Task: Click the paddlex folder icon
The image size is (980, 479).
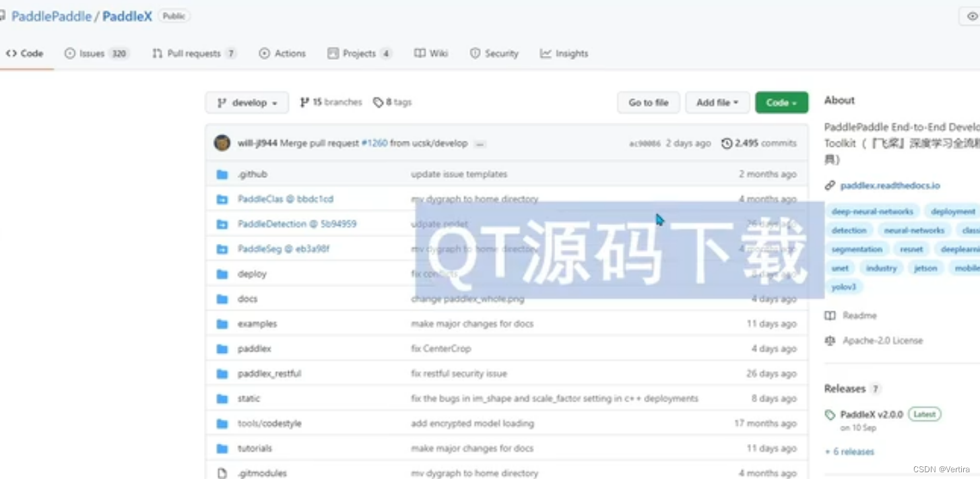Action: 222,349
